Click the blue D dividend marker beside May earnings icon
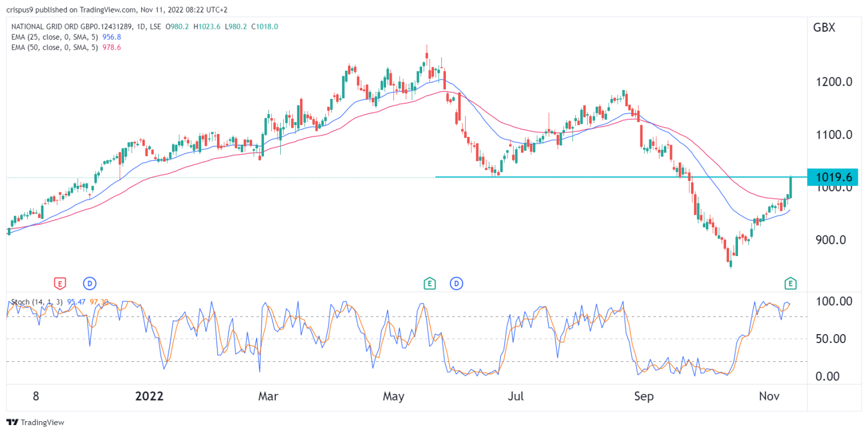 click(x=458, y=283)
